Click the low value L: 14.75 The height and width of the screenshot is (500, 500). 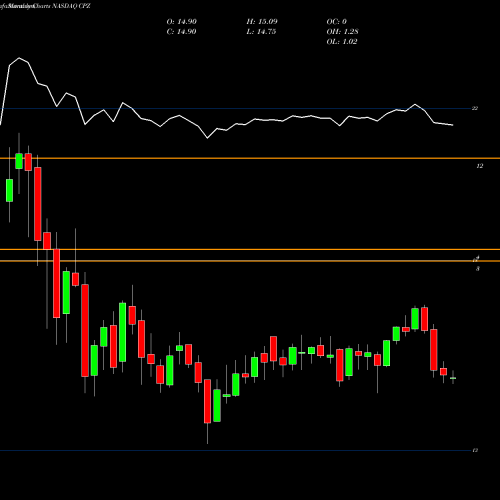[x=261, y=32]
